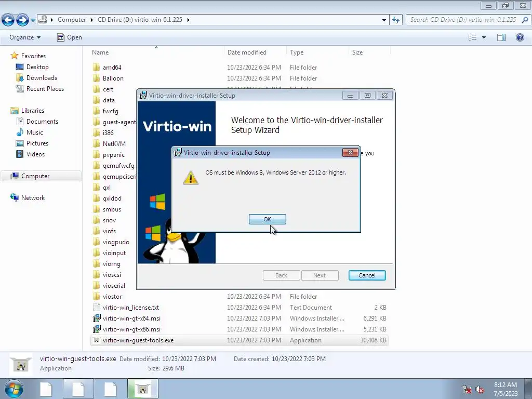
Task: Open Desktop in the navigation pane
Action: point(37,67)
